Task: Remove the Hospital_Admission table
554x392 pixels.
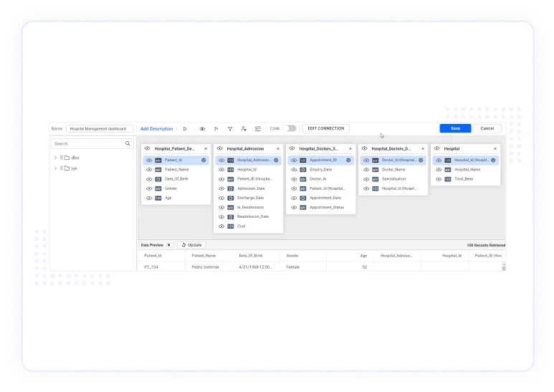Action: (278, 148)
